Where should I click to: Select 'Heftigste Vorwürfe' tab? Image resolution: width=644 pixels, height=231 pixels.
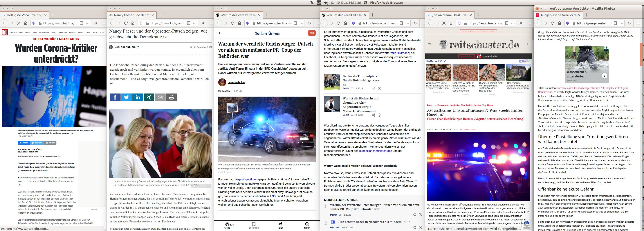click(24, 15)
